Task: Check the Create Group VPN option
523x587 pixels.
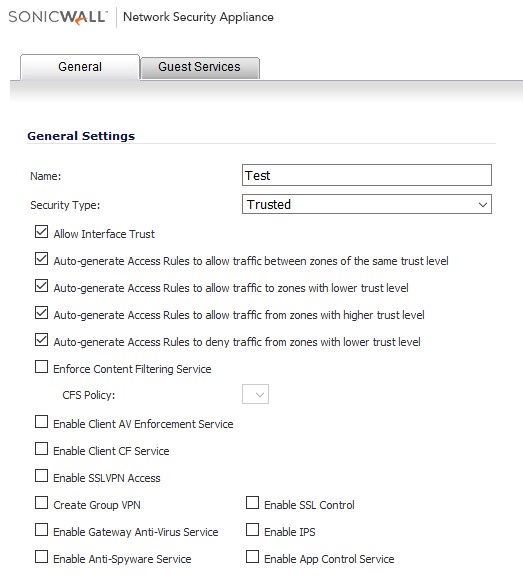Action: point(41,503)
